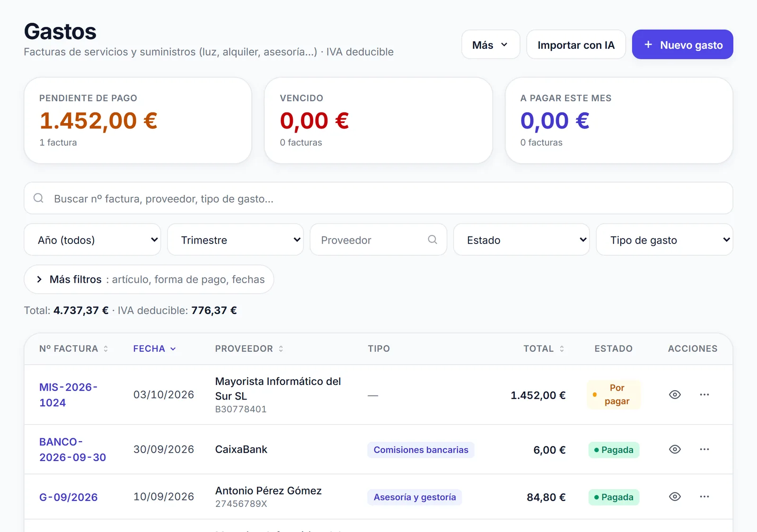
Task: Open the Año (todos) dropdown
Action: 93,240
